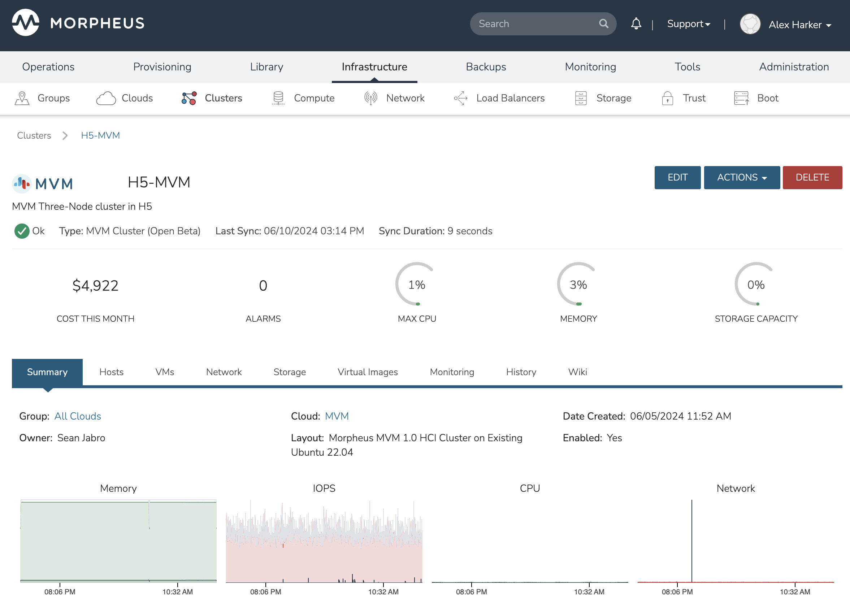Open the MVM cloud link

click(x=337, y=416)
